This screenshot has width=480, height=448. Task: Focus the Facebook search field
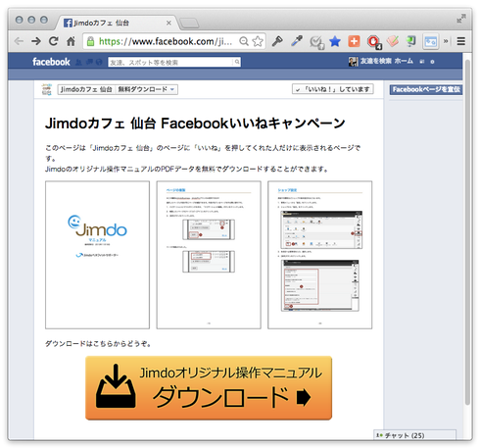170,62
